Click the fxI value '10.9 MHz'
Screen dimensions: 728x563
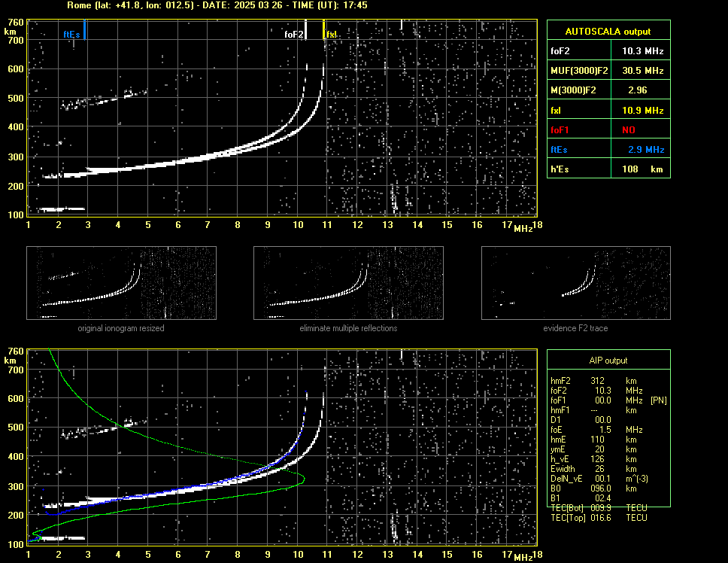coord(642,111)
